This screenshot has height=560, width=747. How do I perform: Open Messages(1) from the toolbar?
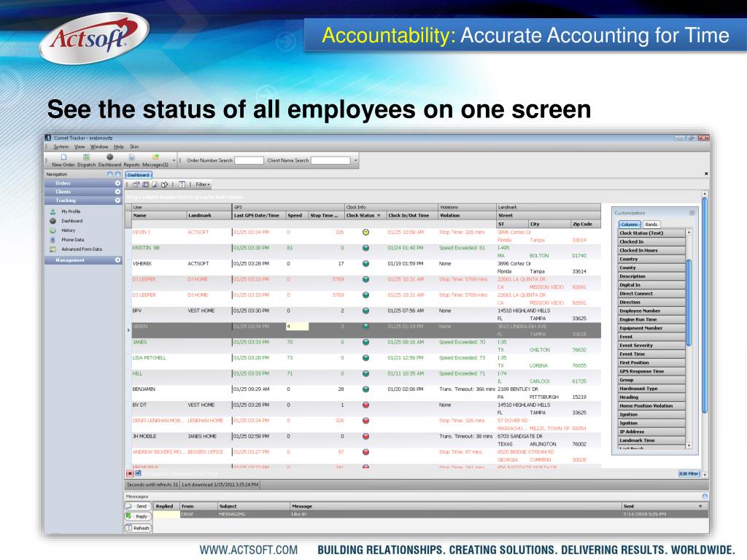(155, 160)
